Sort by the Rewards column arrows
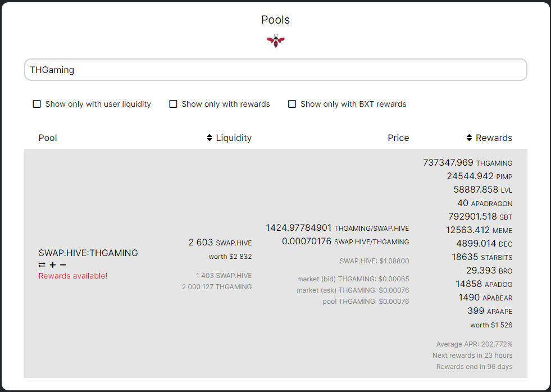 pos(470,138)
